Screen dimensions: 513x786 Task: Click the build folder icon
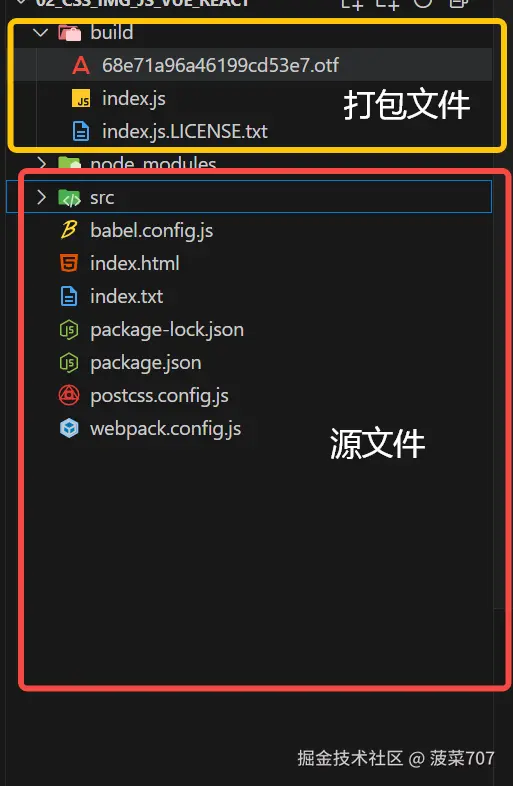pyautogui.click(x=69, y=33)
